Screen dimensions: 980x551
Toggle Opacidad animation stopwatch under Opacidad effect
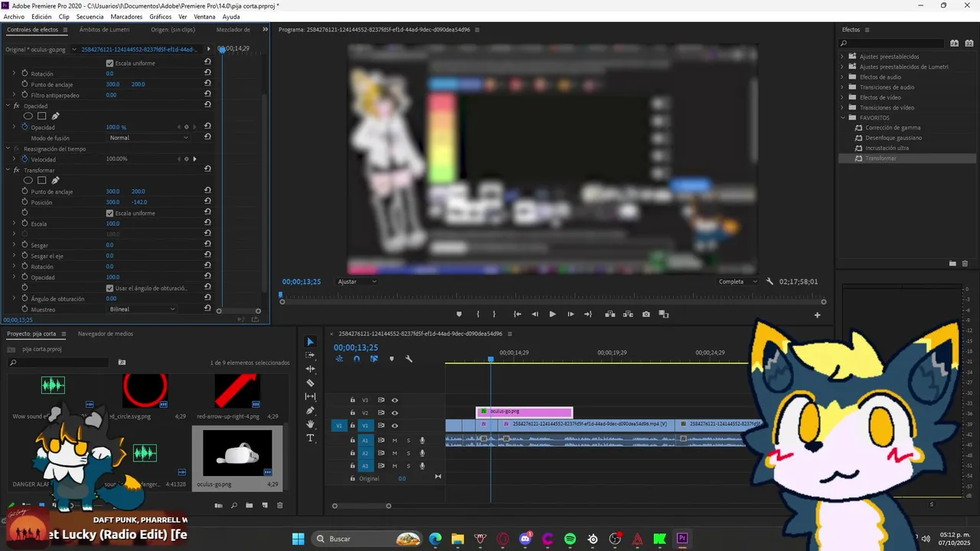[x=24, y=127]
